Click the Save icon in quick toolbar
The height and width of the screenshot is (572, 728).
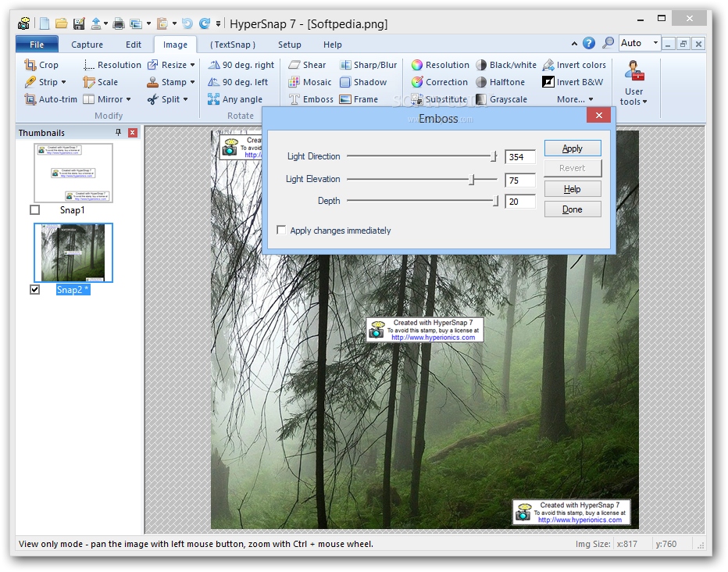point(79,23)
